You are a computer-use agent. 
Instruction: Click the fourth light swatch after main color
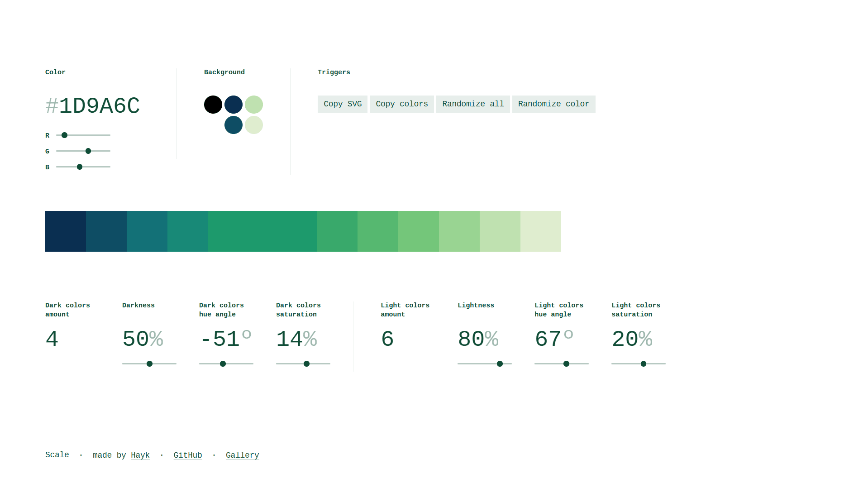click(x=459, y=231)
